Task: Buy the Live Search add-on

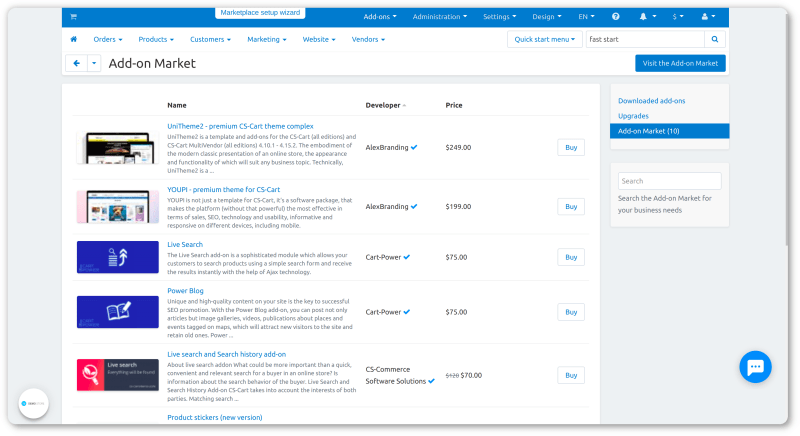Action: (x=570, y=257)
